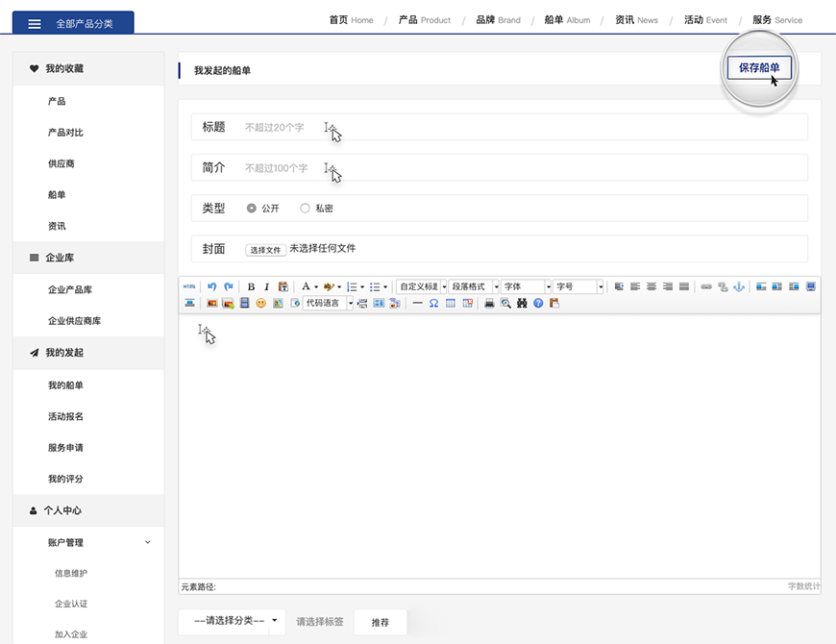Click the 保存船单 save button

759,67
